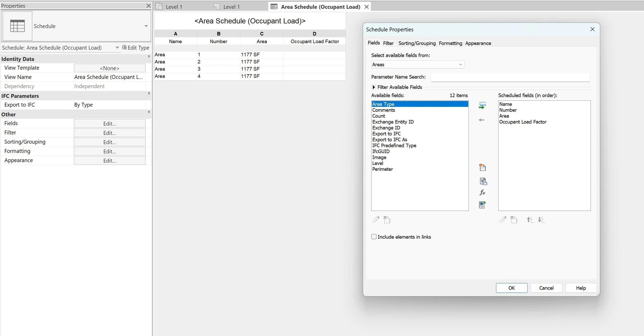Click Help in Schedule Properties
This screenshot has height=336, width=644.
[x=581, y=288]
